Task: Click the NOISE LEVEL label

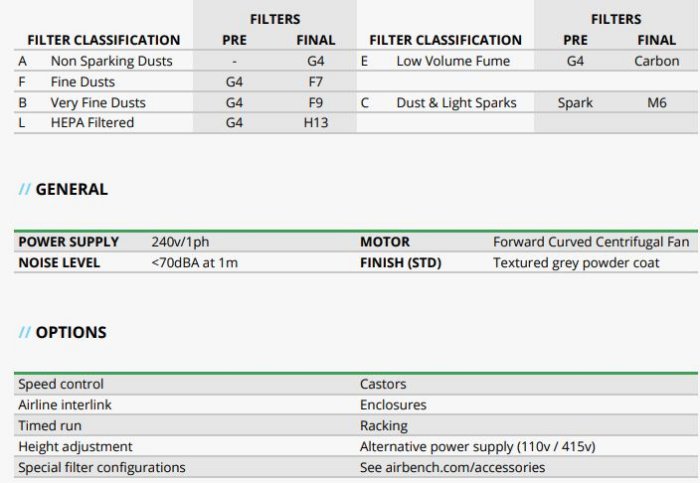Action: pyautogui.click(x=62, y=263)
